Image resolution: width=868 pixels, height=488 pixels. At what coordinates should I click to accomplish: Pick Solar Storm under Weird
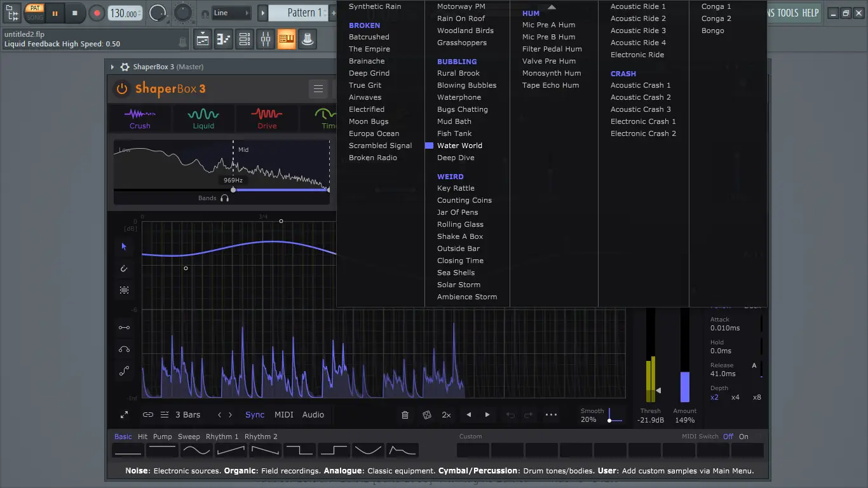click(x=459, y=285)
